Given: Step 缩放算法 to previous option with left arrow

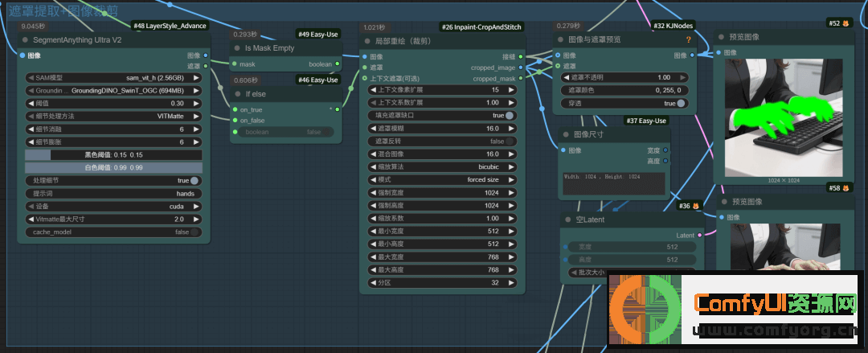Looking at the screenshot, I should pos(373,166).
